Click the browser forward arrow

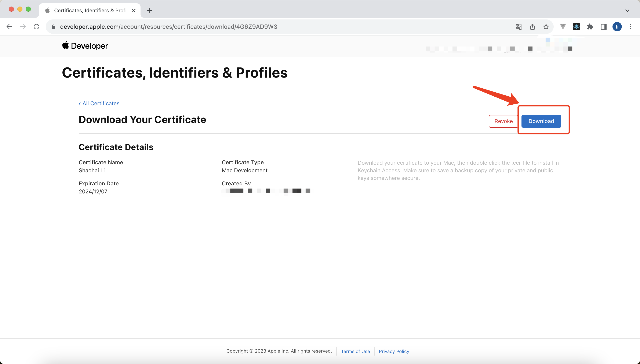[23, 26]
